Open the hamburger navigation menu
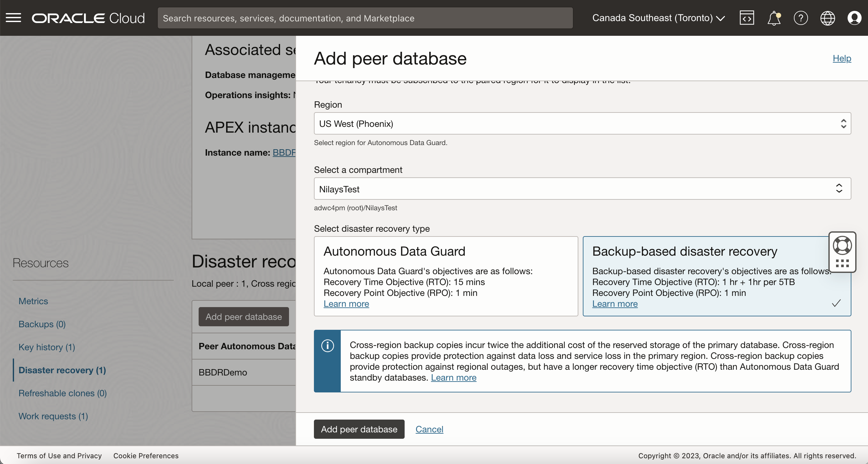Viewport: 868px width, 464px height. (13, 18)
